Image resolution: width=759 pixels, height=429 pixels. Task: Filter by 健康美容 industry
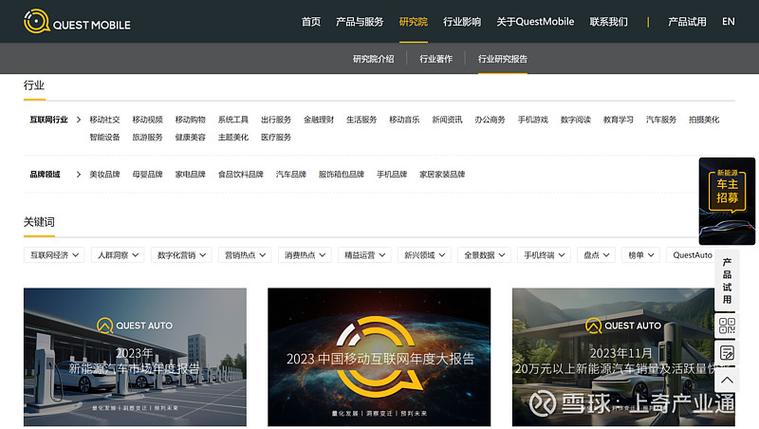pyautogui.click(x=190, y=138)
